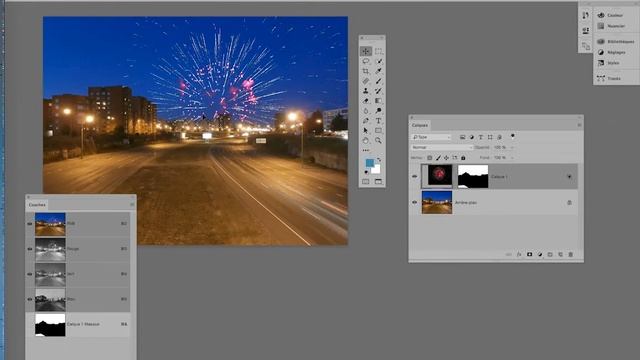Screen dimensions: 640x360
Task: Click the Couches tab
Action: [x=37, y=205]
